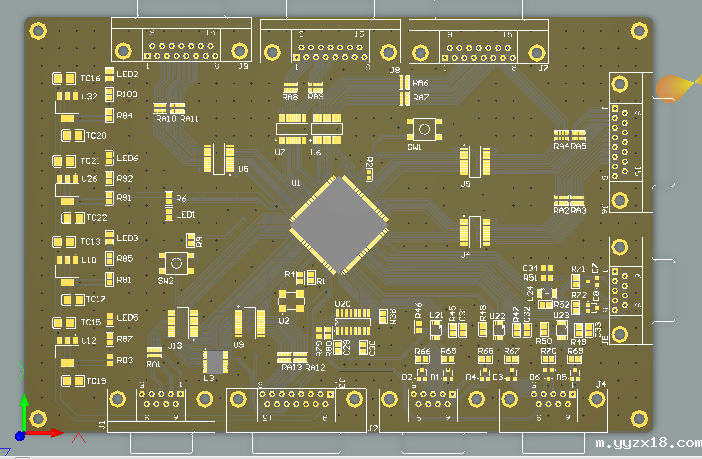The height and width of the screenshot is (459, 702).
Task: Select the J9 D-sub connector
Action: [182, 43]
